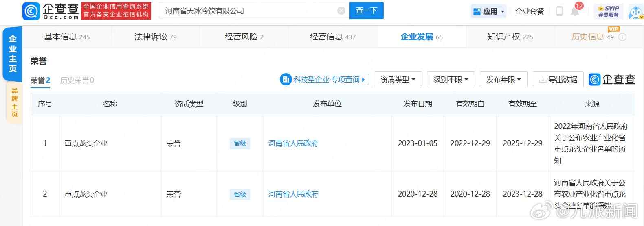644x226 pixels.
Task: Click info icon next to 历史信息
Action: pyautogui.click(x=622, y=37)
